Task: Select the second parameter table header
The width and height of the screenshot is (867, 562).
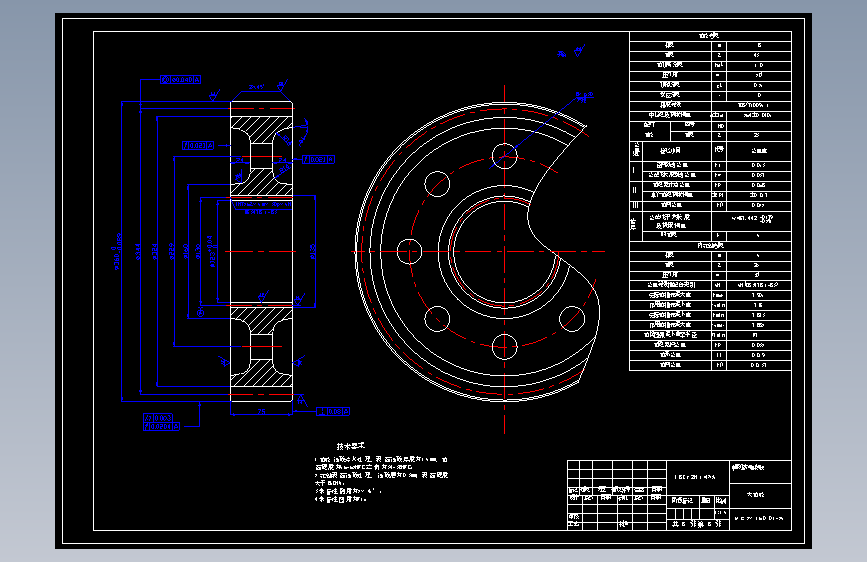Action: pos(710,245)
